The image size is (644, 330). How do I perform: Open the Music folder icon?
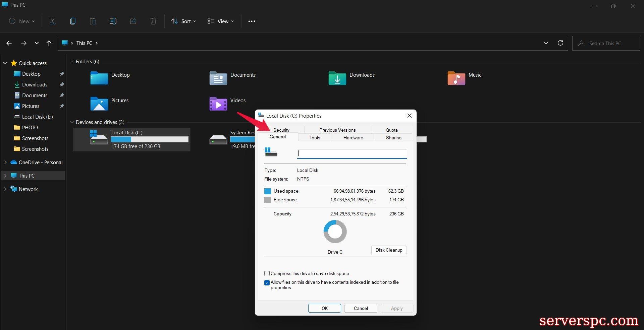tap(456, 78)
